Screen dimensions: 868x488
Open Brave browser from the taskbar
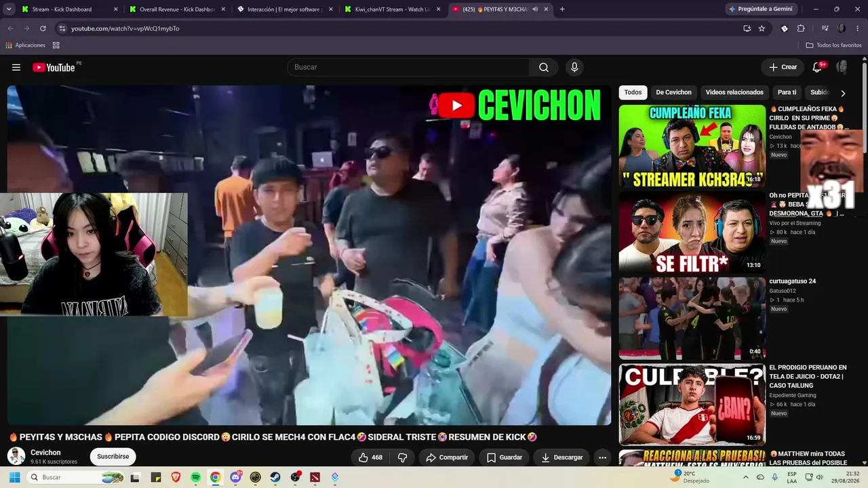point(176,477)
